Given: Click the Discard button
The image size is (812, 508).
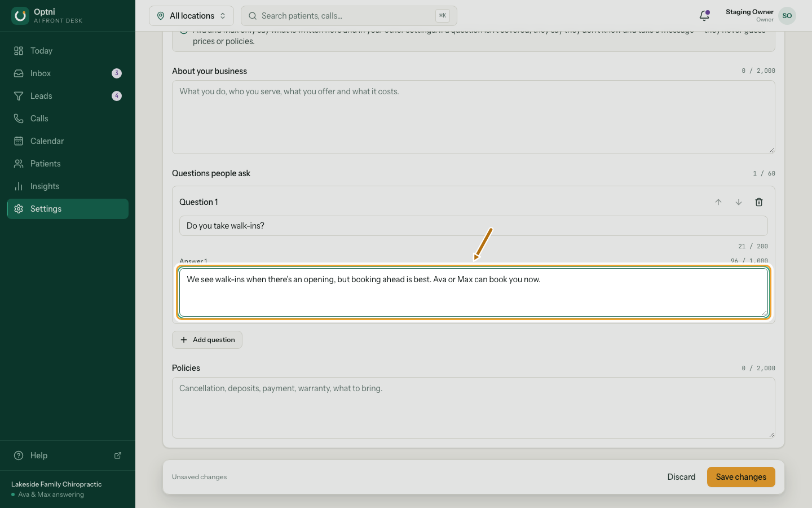Looking at the screenshot, I should click(x=681, y=477).
